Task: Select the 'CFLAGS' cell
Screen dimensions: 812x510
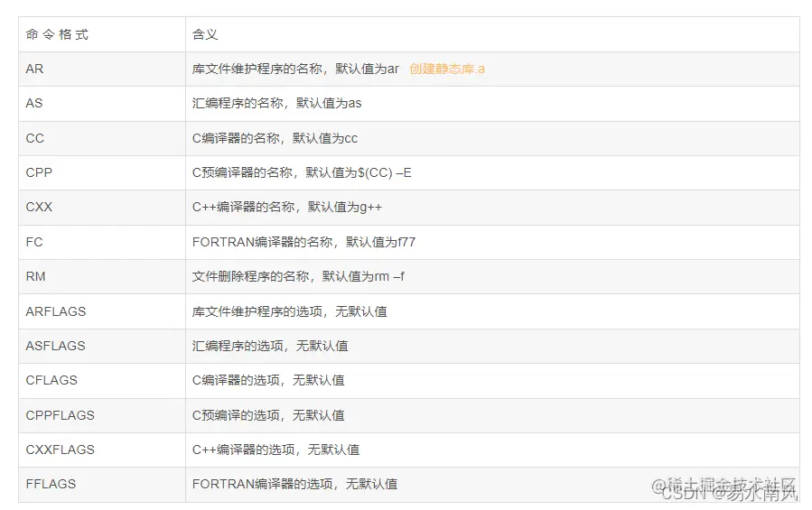Action: click(x=102, y=381)
